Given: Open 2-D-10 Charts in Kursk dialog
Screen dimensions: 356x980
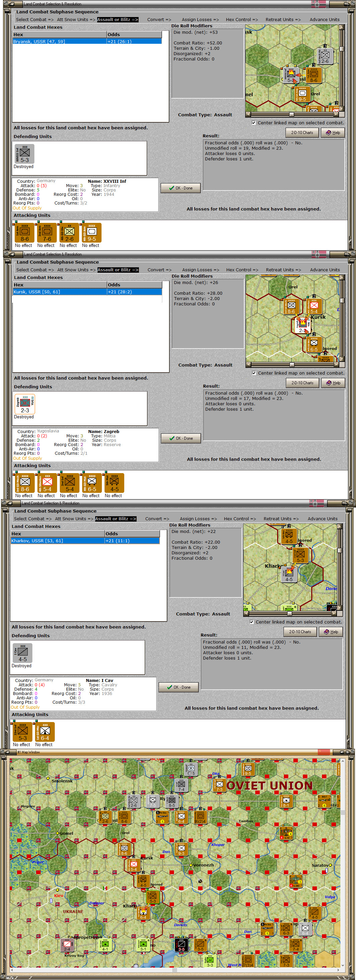Looking at the screenshot, I should coord(302,383).
